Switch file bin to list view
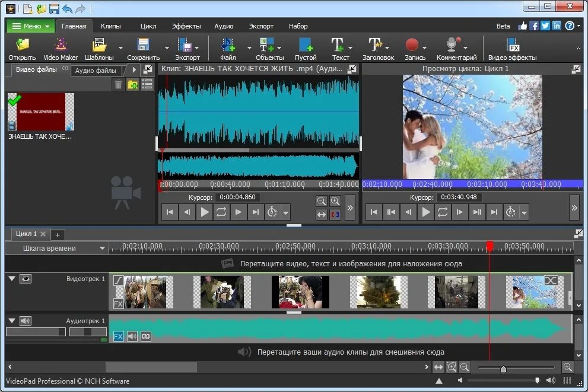Screen dimensions: 588x392 [147, 84]
